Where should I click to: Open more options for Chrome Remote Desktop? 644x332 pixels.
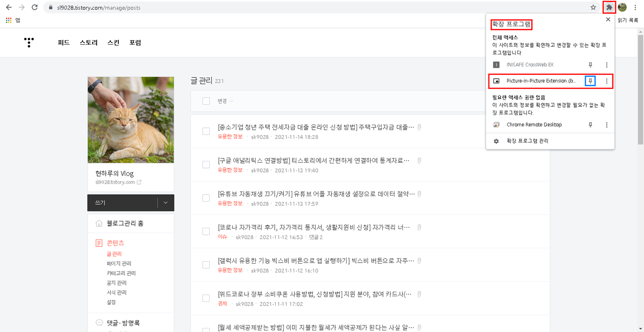click(x=607, y=125)
